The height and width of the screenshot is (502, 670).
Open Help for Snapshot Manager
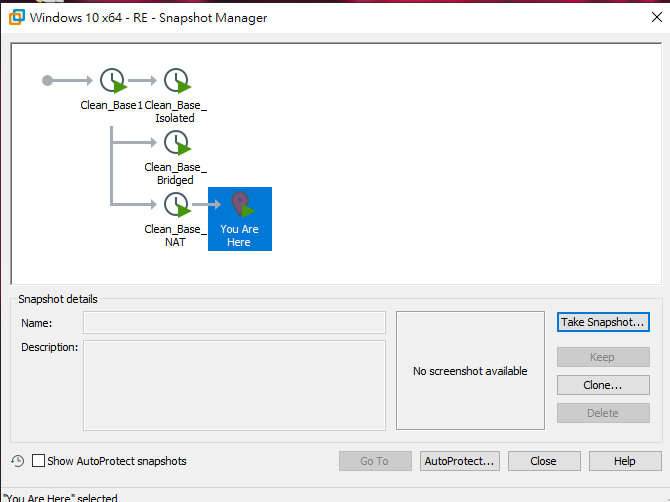click(x=625, y=461)
